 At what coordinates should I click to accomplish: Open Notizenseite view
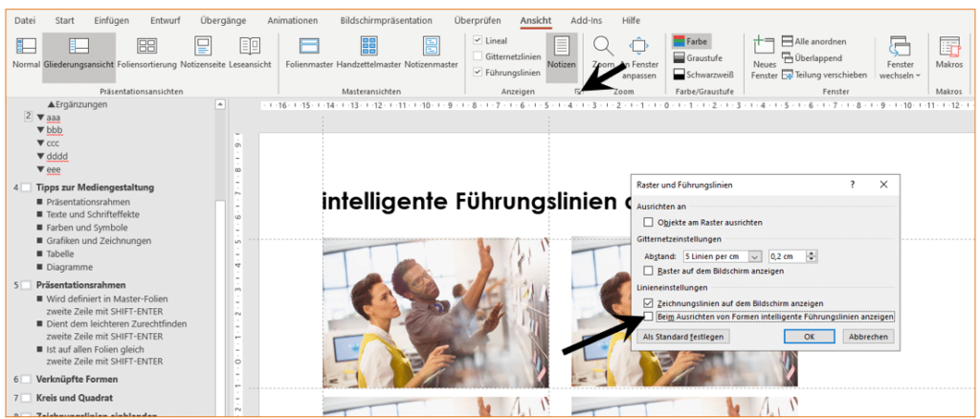203,53
